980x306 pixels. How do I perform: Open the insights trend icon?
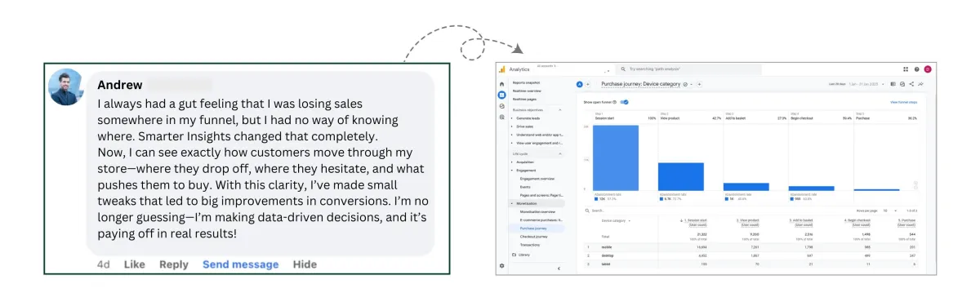tap(920, 84)
